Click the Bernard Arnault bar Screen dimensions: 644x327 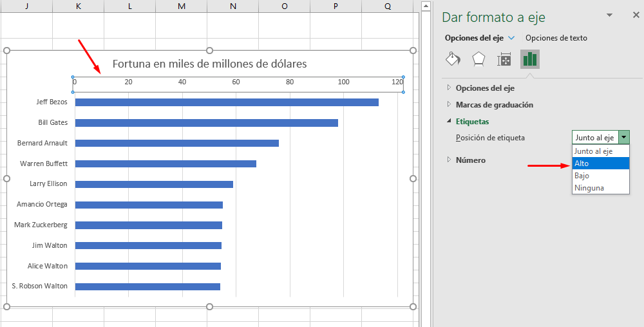click(x=177, y=143)
